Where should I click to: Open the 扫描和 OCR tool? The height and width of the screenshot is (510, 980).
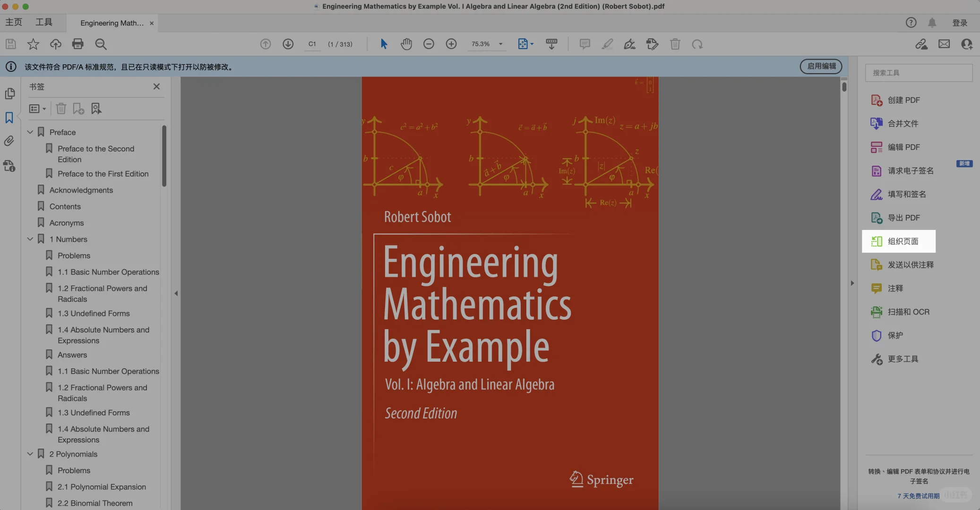coord(901,312)
